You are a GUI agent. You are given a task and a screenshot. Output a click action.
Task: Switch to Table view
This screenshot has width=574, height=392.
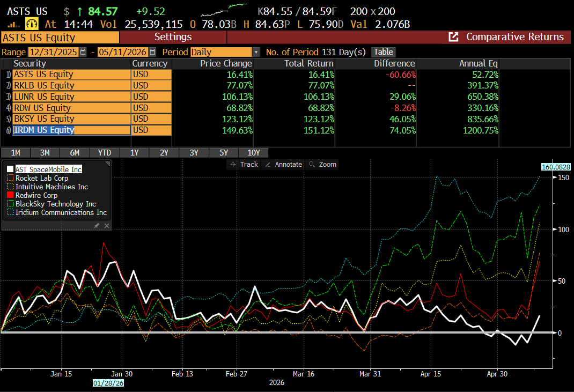point(383,52)
